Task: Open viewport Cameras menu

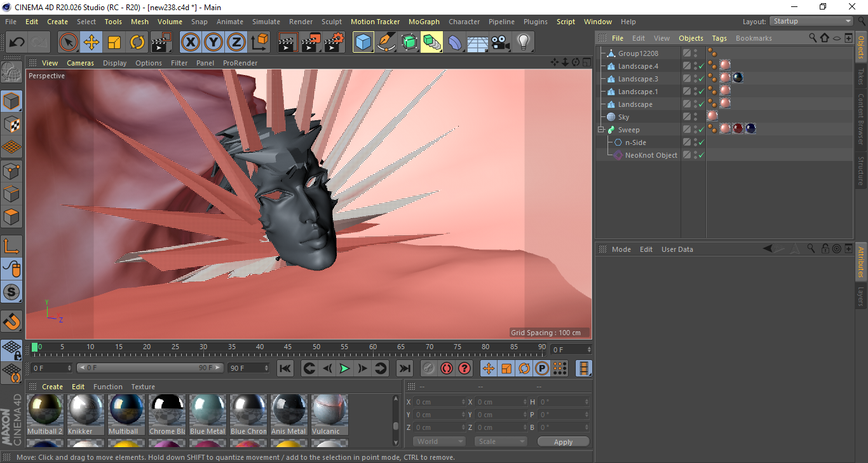Action: pyautogui.click(x=80, y=63)
